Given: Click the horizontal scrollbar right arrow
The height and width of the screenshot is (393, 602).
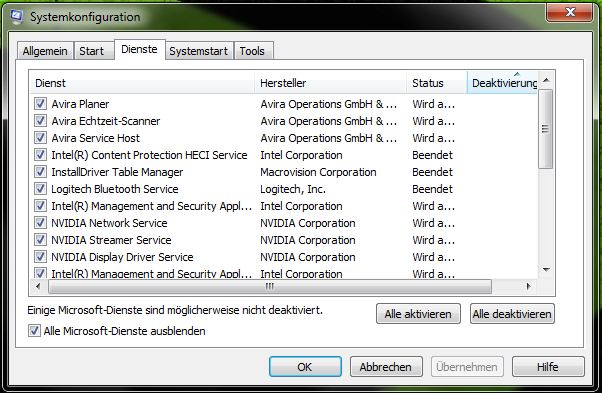Looking at the screenshot, I should click(529, 286).
